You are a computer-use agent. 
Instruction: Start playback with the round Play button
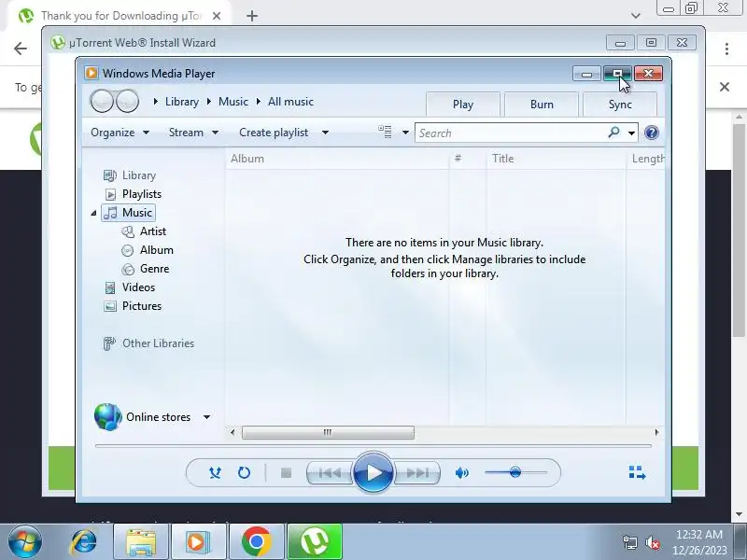[373, 473]
